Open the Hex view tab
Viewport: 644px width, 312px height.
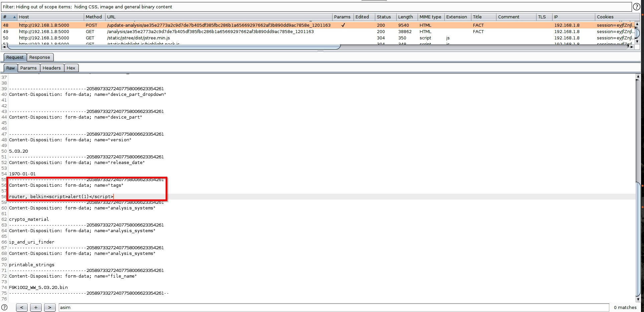click(71, 68)
